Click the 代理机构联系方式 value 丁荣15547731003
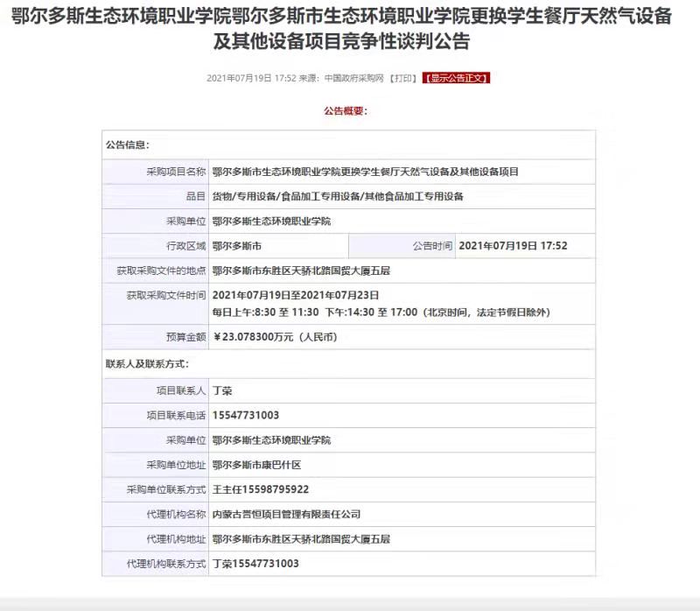Image resolution: width=700 pixels, height=611 pixels. (255, 564)
